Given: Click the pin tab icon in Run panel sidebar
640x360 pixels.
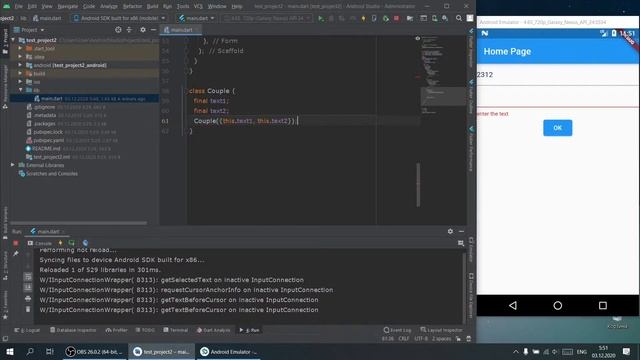Looking at the screenshot, I should click(16, 254).
